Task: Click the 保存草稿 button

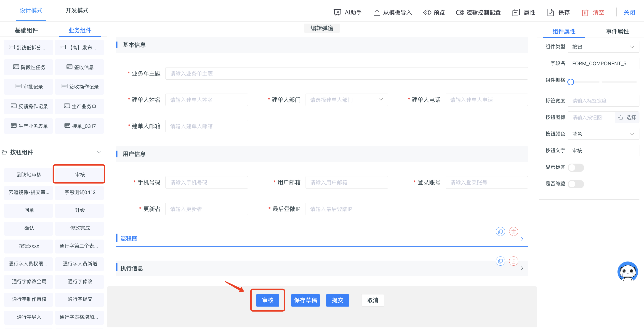Action: pyautogui.click(x=305, y=300)
